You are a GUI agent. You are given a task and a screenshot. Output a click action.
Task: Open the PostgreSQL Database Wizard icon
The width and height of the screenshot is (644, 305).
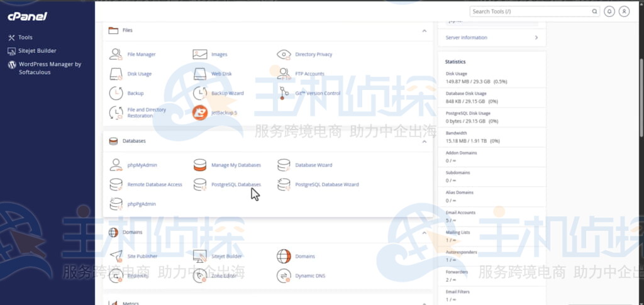pos(284,185)
